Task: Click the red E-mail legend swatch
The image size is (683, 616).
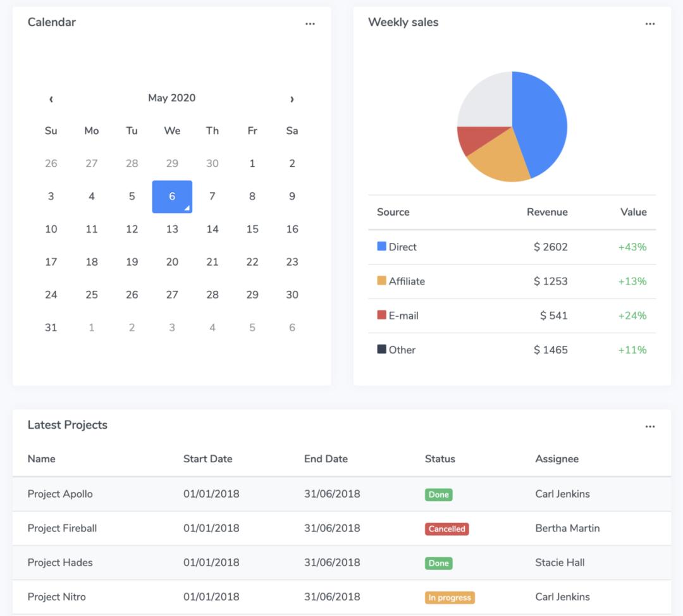Action: (x=381, y=314)
